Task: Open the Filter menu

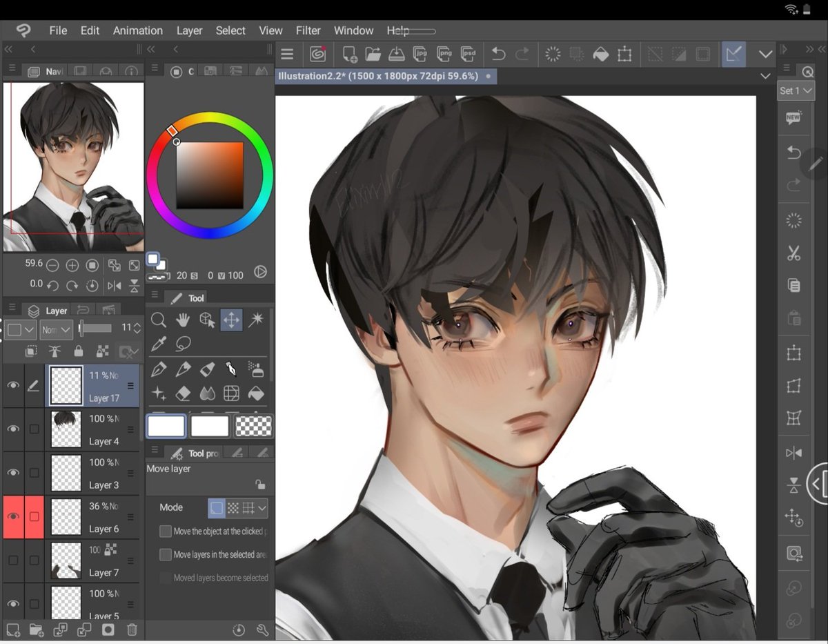Action: [x=308, y=30]
